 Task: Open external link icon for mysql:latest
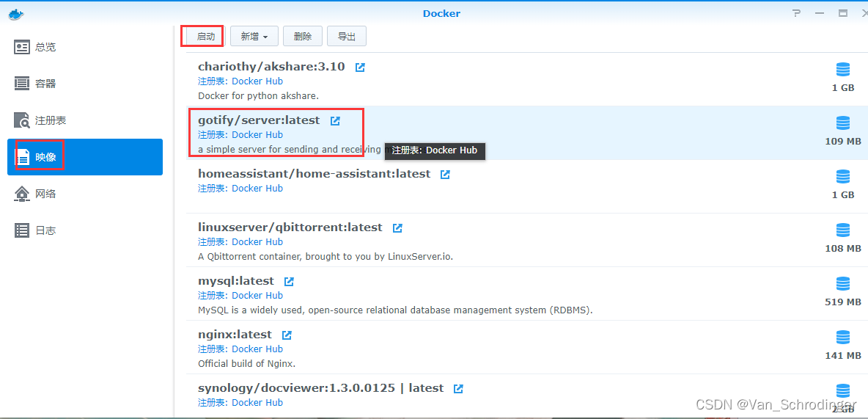coord(289,282)
